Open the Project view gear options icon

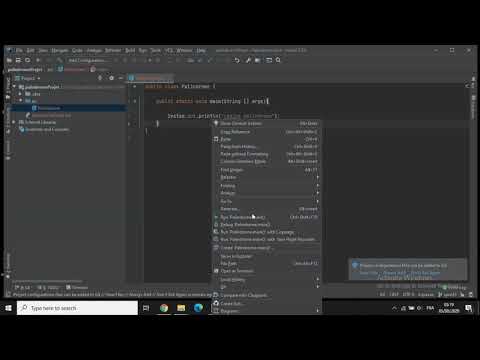point(111,78)
